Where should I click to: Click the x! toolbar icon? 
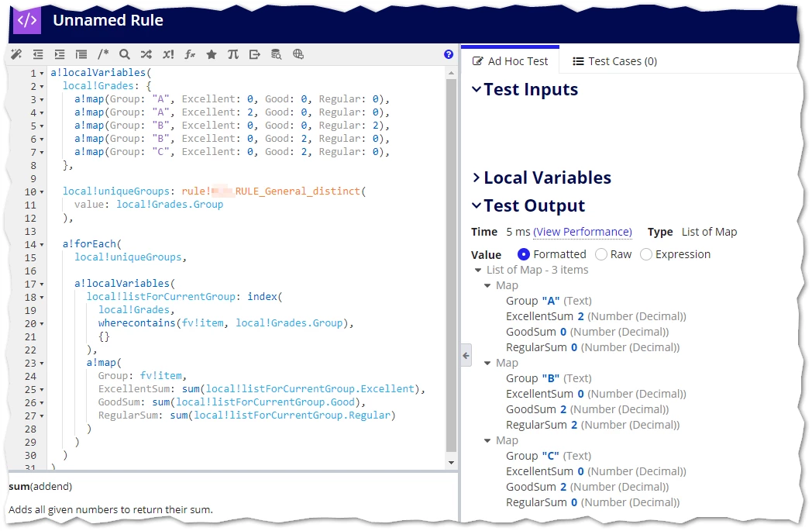click(168, 54)
